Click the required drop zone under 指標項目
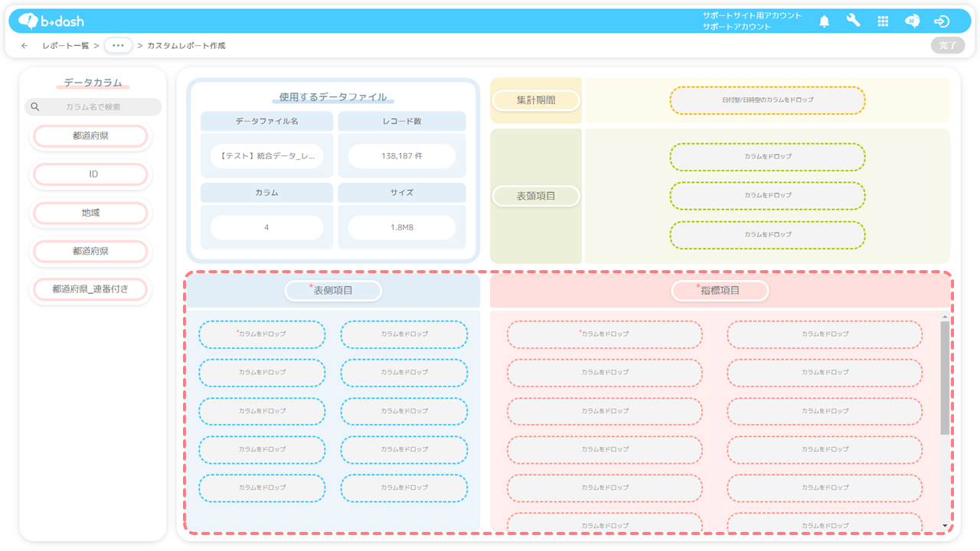The width and height of the screenshot is (980, 551). (x=604, y=334)
